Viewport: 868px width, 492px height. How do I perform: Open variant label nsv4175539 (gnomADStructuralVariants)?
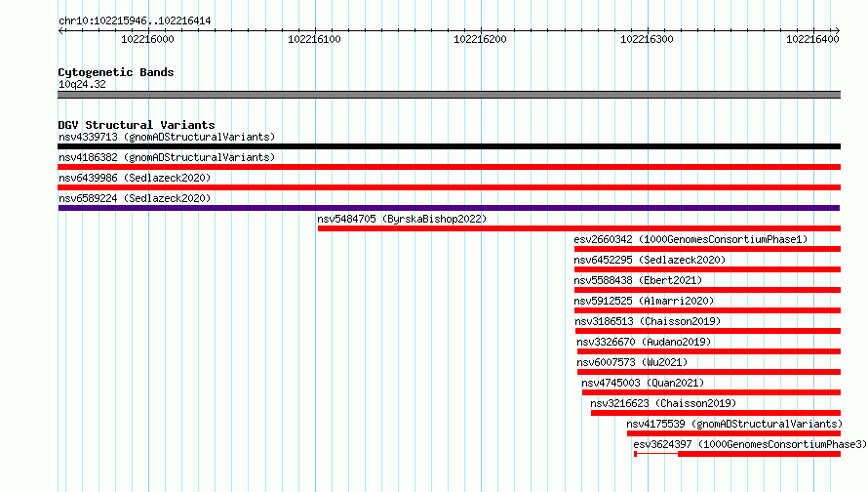click(x=734, y=424)
